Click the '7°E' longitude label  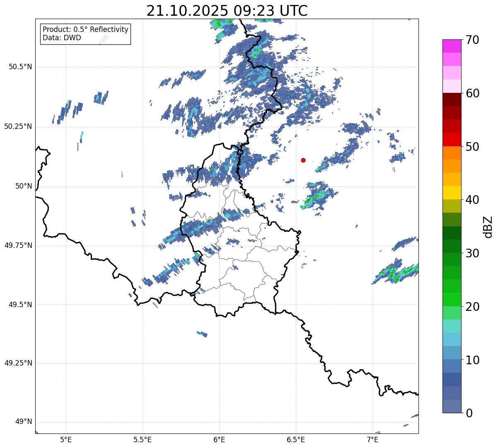coord(372,440)
